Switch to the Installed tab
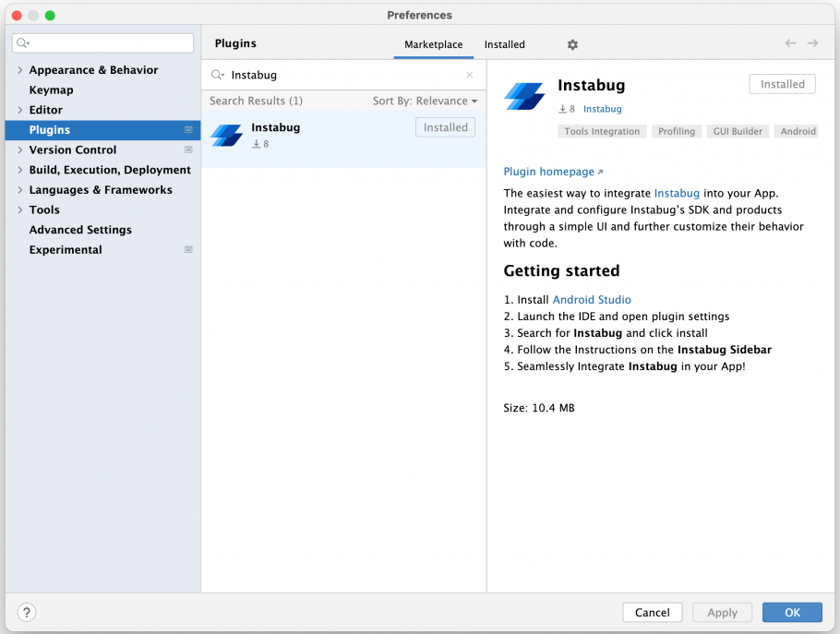This screenshot has height=634, width=840. (x=505, y=44)
